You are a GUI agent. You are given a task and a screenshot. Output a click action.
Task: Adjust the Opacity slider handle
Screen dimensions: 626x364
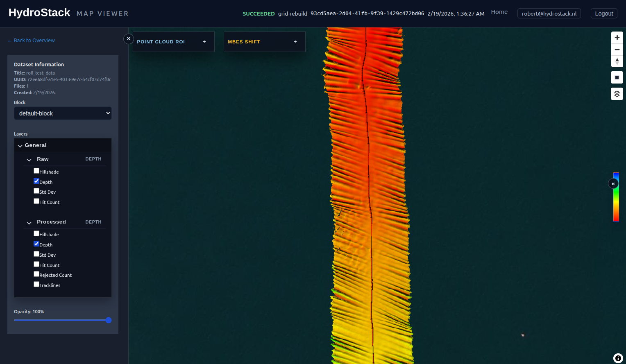(x=108, y=320)
